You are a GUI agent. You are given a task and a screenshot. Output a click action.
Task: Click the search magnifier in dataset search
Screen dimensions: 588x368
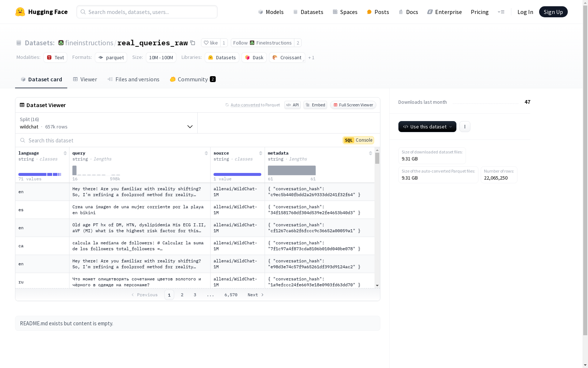tap(23, 140)
